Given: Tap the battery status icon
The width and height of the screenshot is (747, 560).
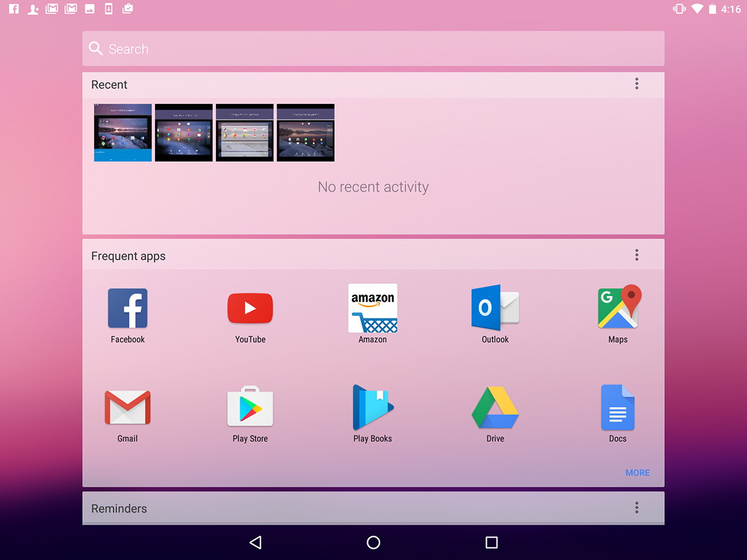Looking at the screenshot, I should [712, 9].
